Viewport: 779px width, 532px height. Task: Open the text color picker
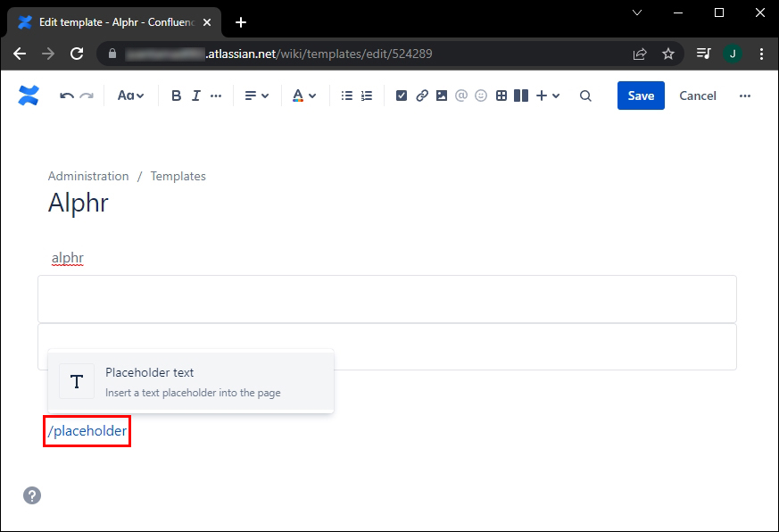pyautogui.click(x=304, y=96)
